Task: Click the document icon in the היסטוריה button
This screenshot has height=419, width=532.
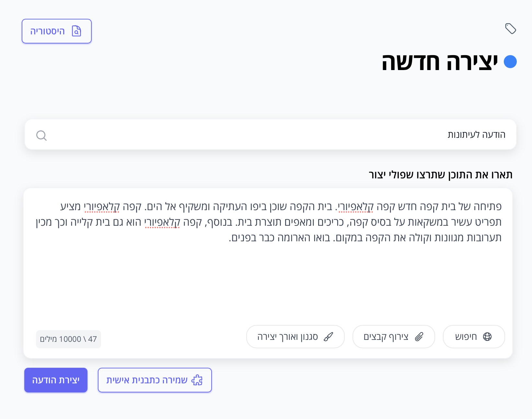Action: [76, 31]
